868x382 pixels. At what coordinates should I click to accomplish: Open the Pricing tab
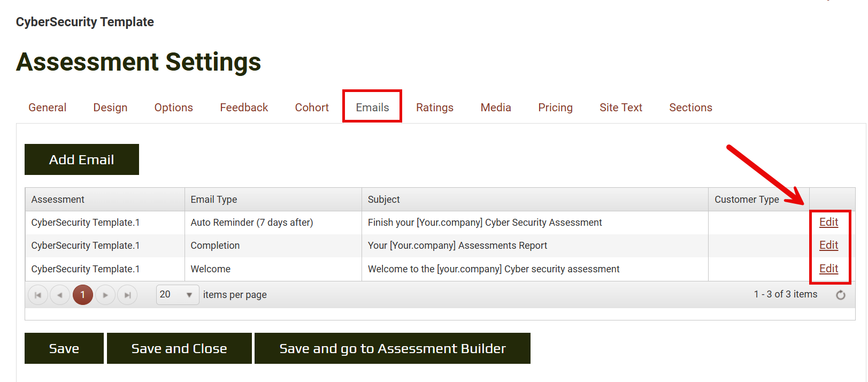555,108
